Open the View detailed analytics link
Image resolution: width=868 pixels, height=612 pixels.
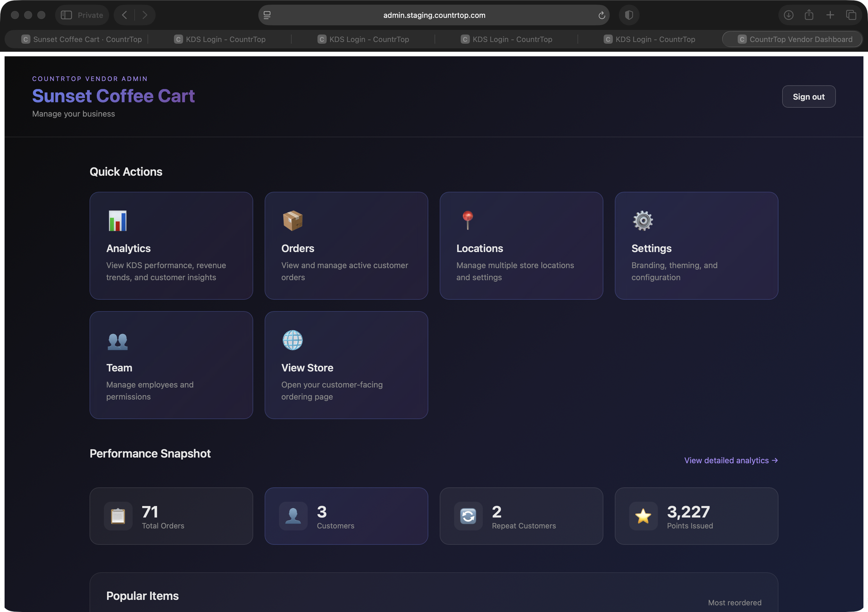pyautogui.click(x=731, y=460)
